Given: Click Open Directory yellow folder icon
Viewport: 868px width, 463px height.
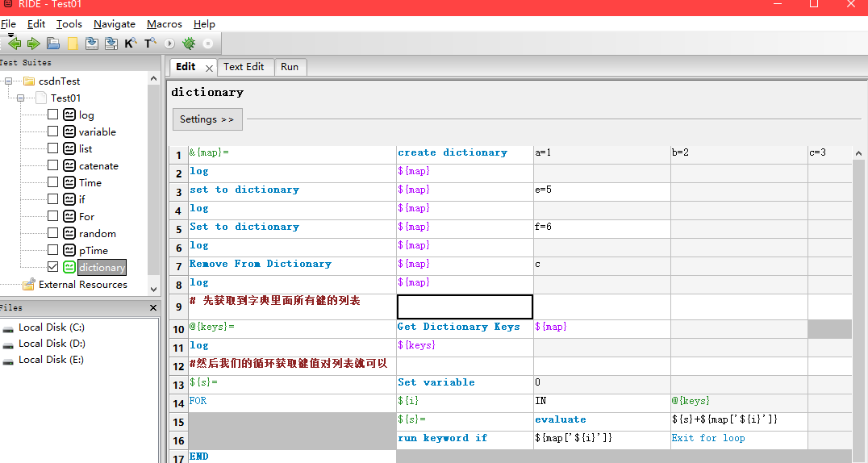Looking at the screenshot, I should point(73,44).
